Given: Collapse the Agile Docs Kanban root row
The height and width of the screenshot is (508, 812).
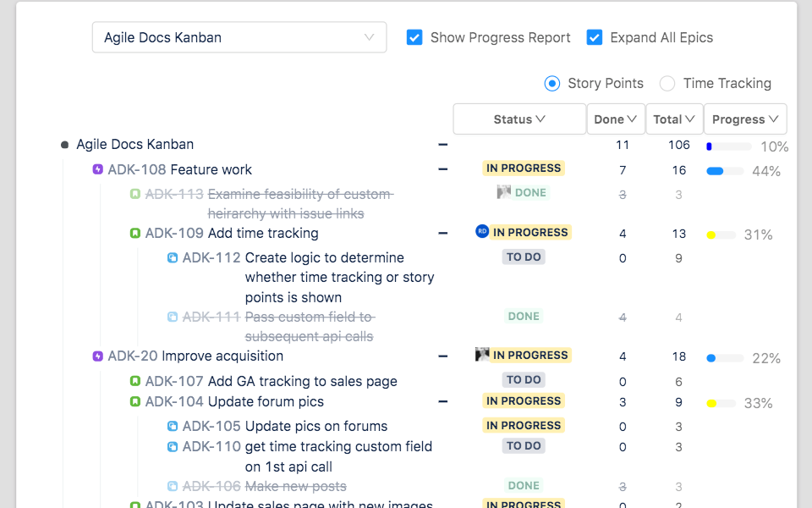Looking at the screenshot, I should 442,145.
